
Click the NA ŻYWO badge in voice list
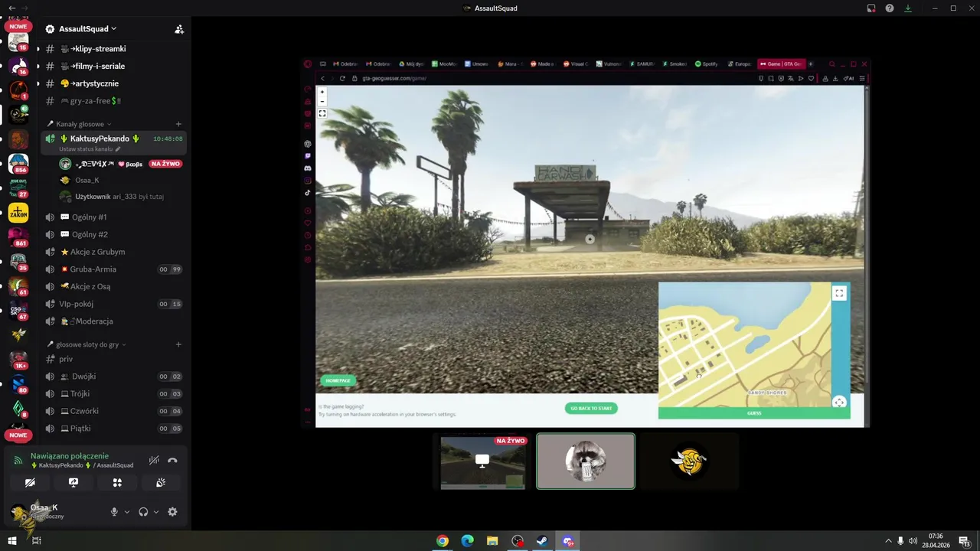pyautogui.click(x=165, y=164)
